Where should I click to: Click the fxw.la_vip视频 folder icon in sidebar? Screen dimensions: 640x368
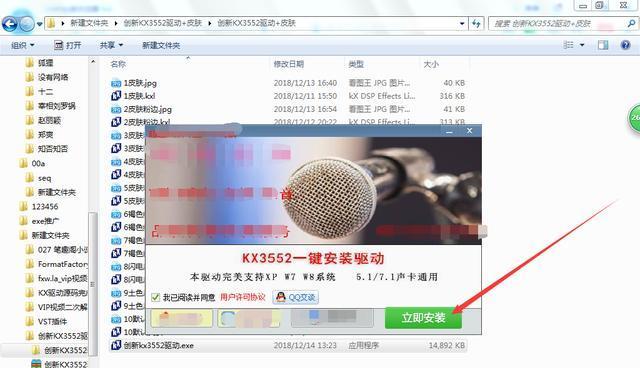coord(29,278)
